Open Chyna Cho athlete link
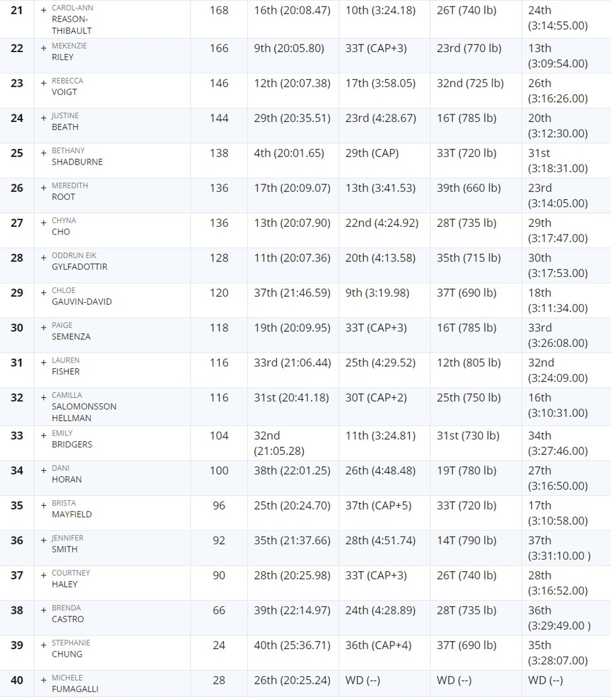The image size is (611, 700). coord(64,226)
